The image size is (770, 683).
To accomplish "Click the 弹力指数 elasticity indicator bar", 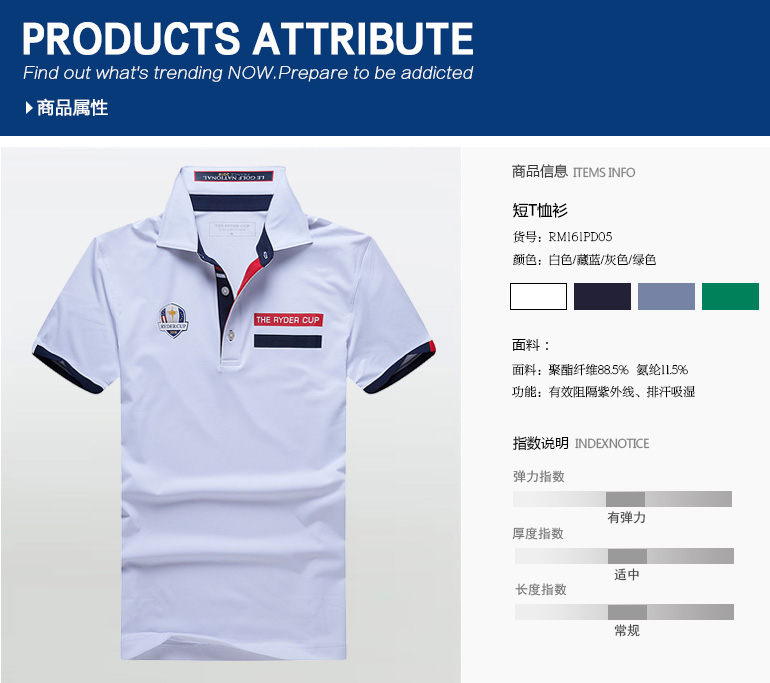I will pos(622,499).
